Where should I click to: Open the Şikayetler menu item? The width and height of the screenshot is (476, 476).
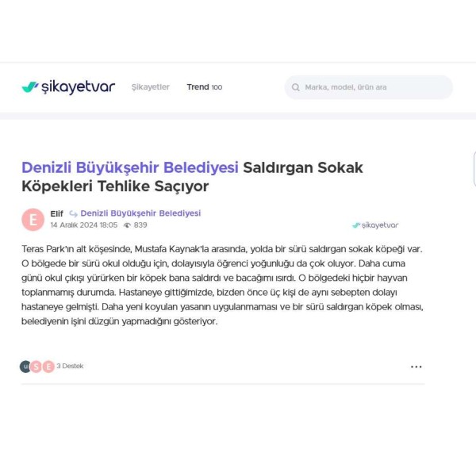150,86
